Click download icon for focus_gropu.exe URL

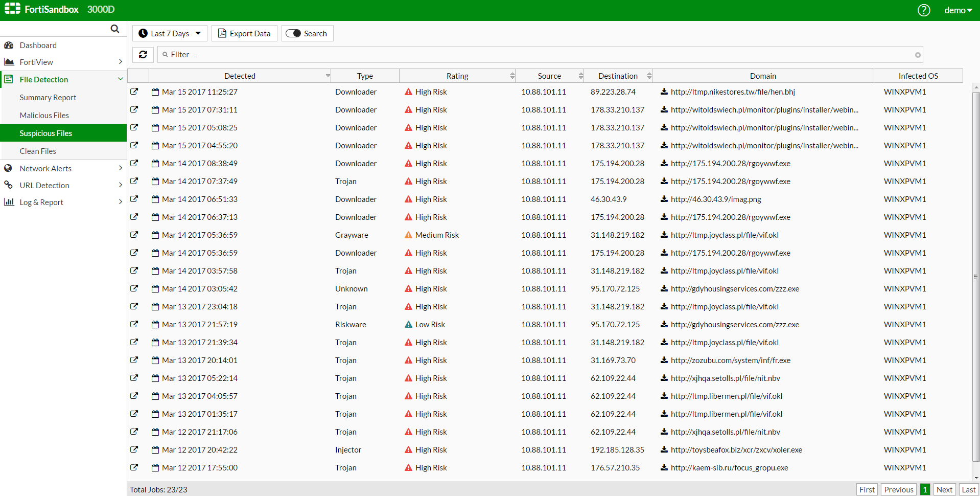[664, 467]
